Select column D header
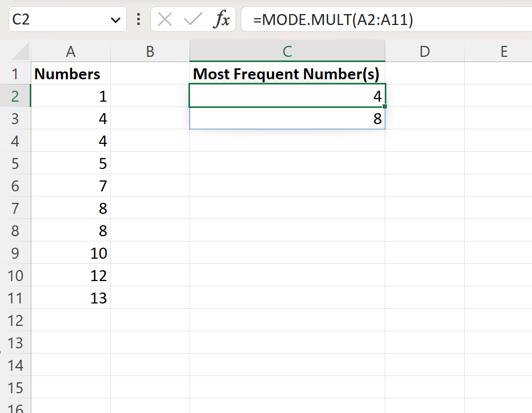 coord(424,52)
